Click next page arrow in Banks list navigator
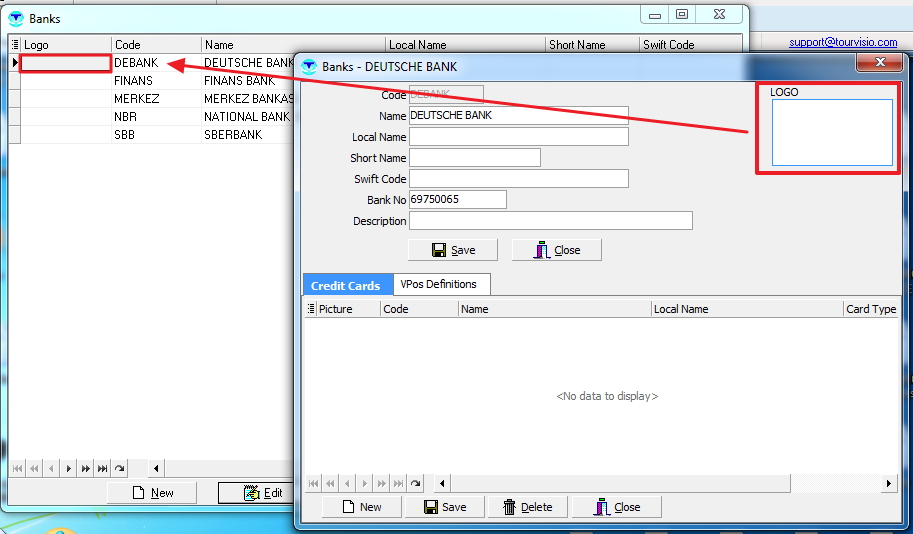 tap(86, 468)
